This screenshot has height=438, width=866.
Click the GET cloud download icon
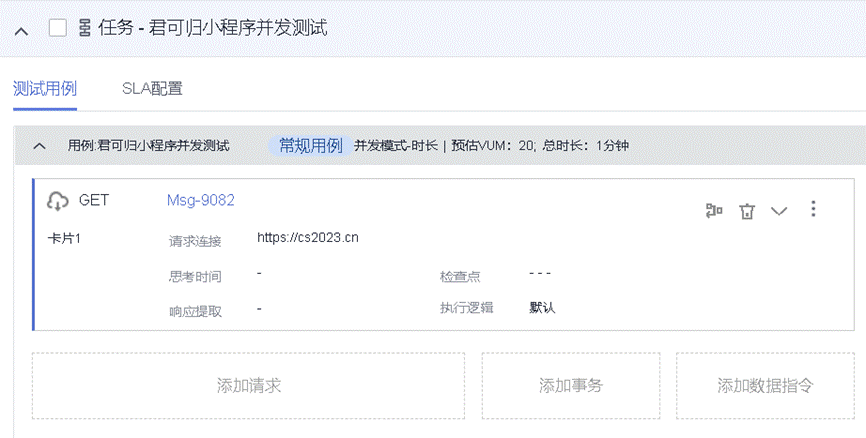57,201
